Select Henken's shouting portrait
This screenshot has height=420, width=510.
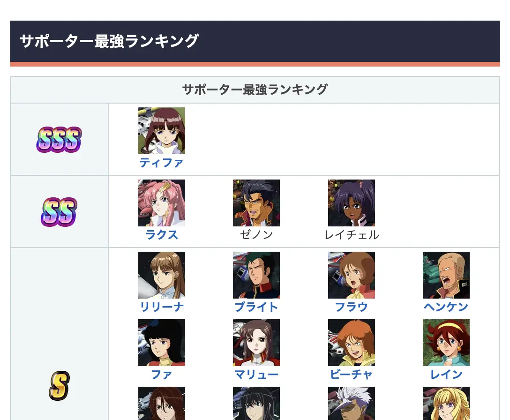click(x=446, y=275)
